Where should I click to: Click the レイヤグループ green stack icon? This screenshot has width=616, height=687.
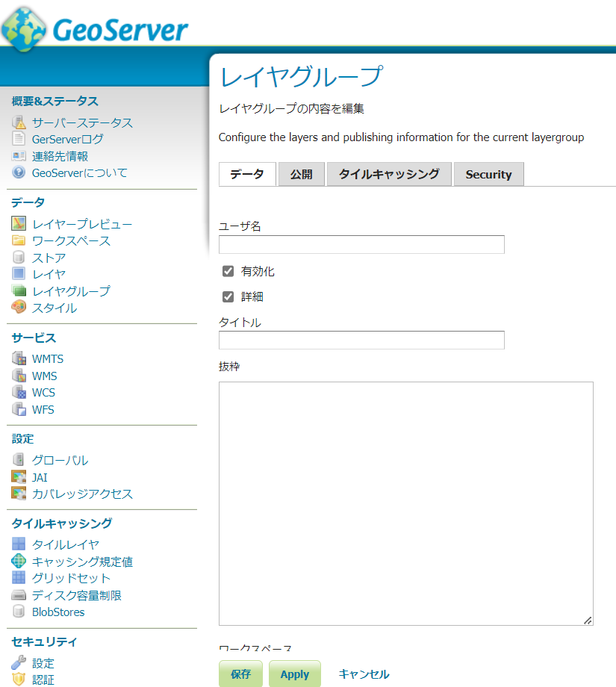[19, 290]
